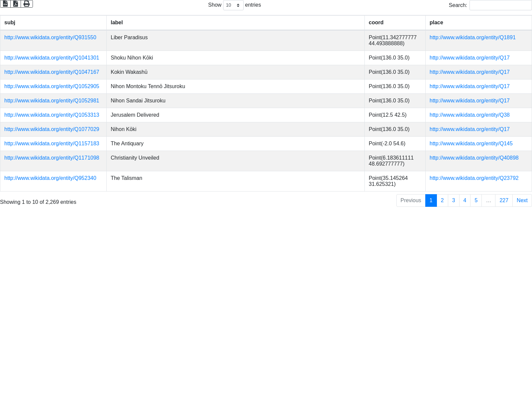
Task: Open place link Q17 in Nihon Kōki row
Action: [469, 129]
